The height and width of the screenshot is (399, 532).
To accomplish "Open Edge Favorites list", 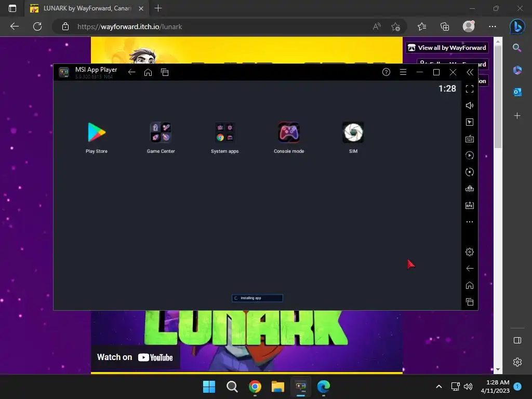I will (422, 26).
